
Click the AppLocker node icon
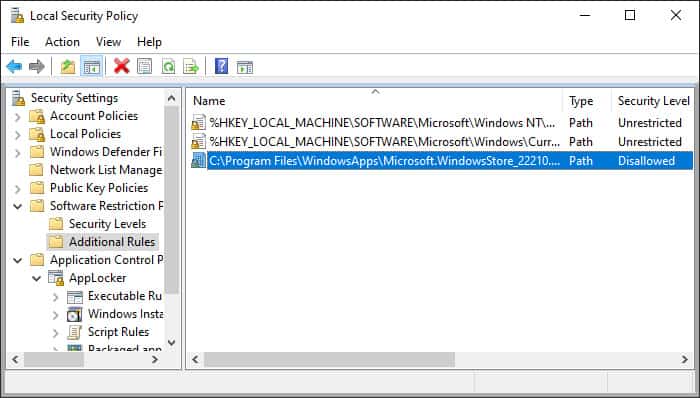pos(56,278)
